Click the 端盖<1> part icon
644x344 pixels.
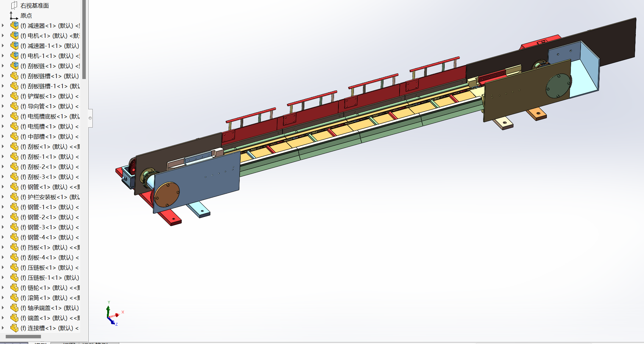(15, 318)
